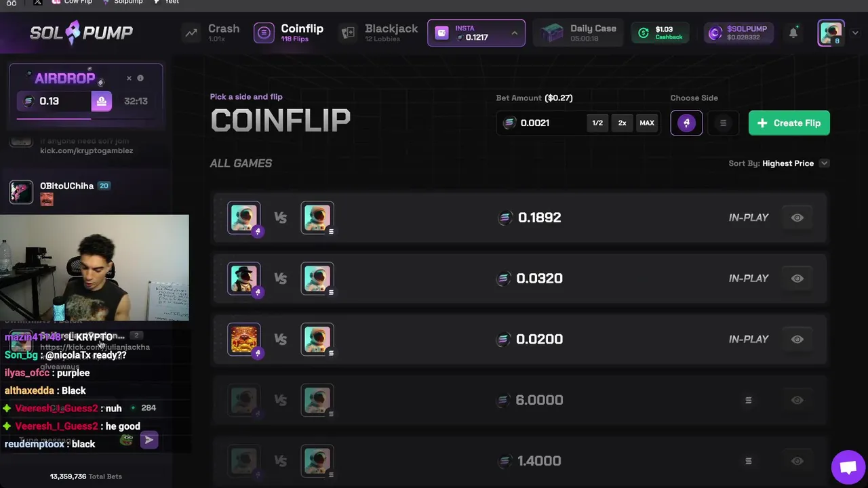Click the $1.03 Cashback icon
The width and height of the screenshot is (868, 488).
point(644,33)
